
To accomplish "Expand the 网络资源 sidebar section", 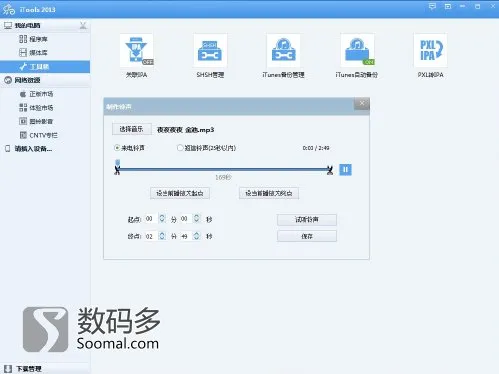I will click(x=27, y=80).
